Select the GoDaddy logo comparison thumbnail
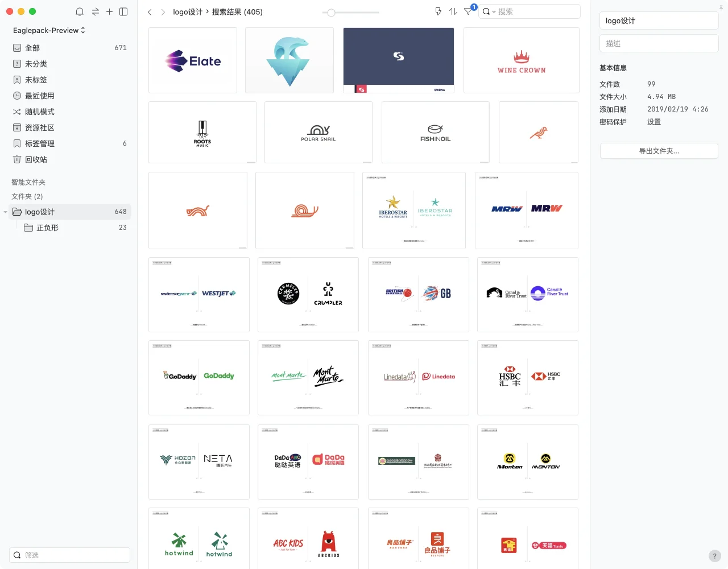Screen dimensions: 728x569 199,378
